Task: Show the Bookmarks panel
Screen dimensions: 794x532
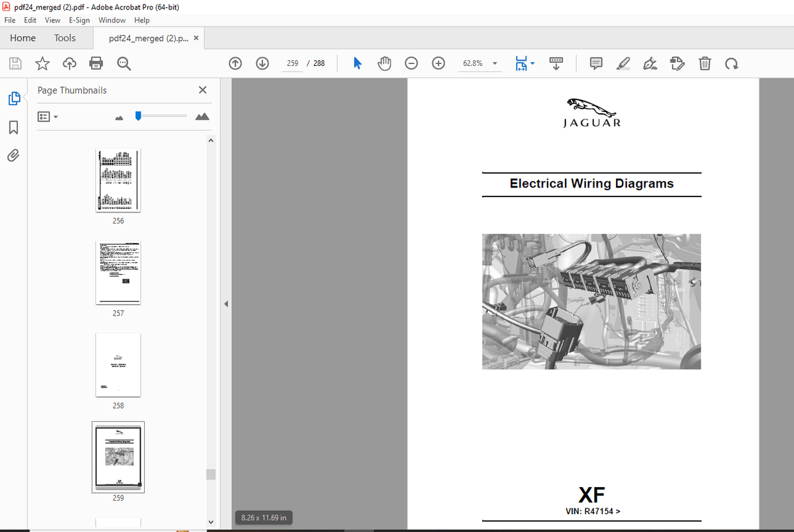Action: (x=13, y=127)
